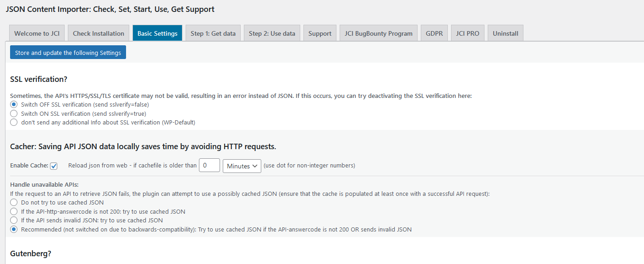Switch to Check Installation tab
The image size is (644, 264).
click(98, 33)
